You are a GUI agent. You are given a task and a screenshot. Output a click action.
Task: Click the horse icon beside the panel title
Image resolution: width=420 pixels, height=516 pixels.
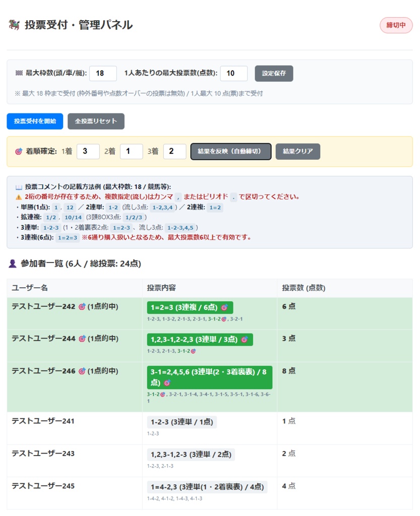(x=14, y=25)
